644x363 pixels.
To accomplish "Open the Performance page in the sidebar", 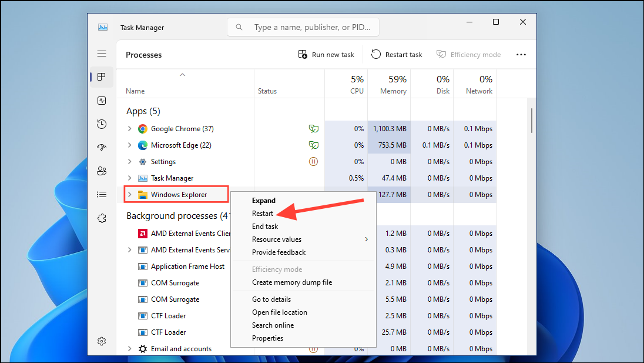I will 102,101.
